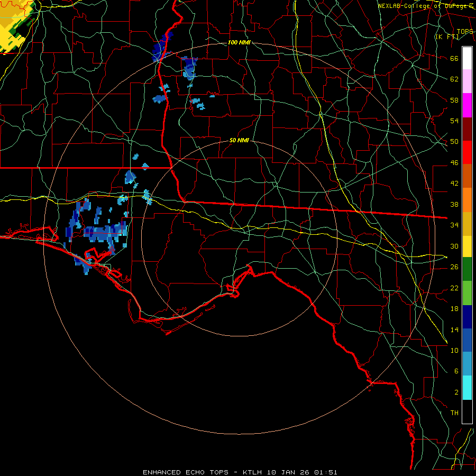This screenshot has height=476, width=476.
Task: Click the black TH threshold color band
Action: click(x=467, y=411)
